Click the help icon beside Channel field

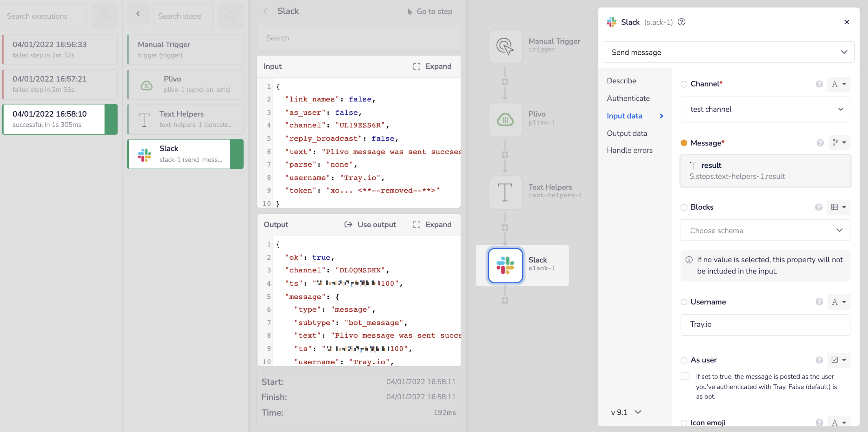pyautogui.click(x=819, y=84)
